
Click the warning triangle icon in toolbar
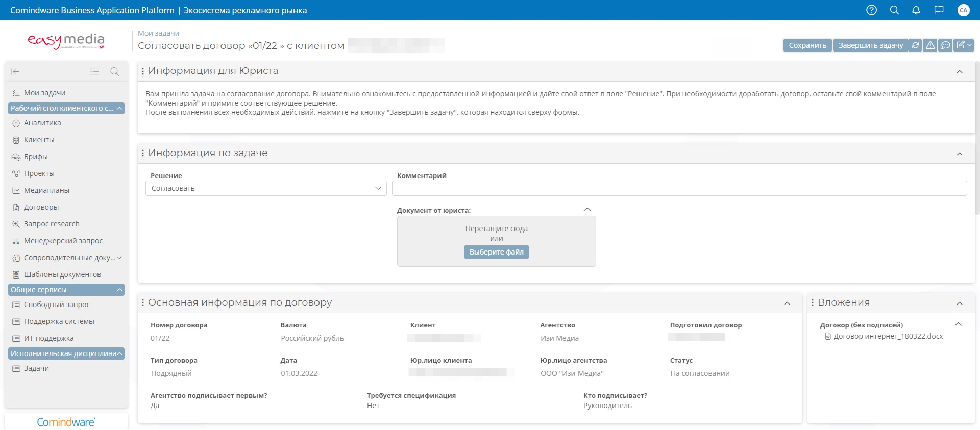click(x=930, y=45)
